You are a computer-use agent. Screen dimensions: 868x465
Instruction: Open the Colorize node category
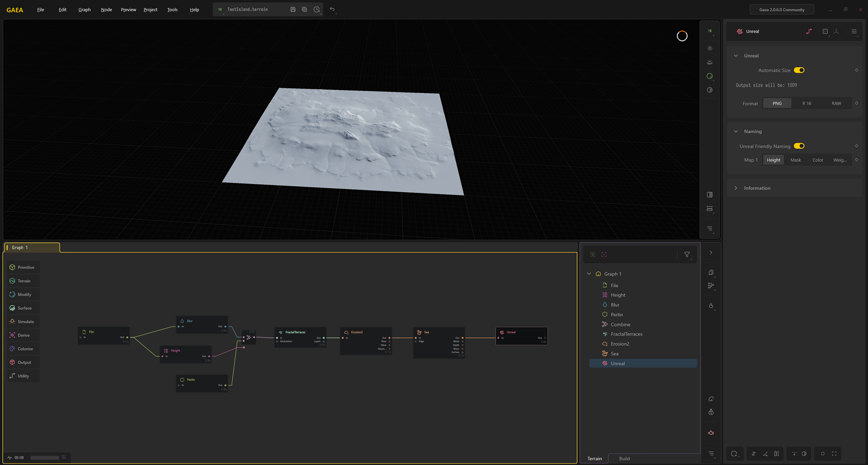[x=23, y=349]
